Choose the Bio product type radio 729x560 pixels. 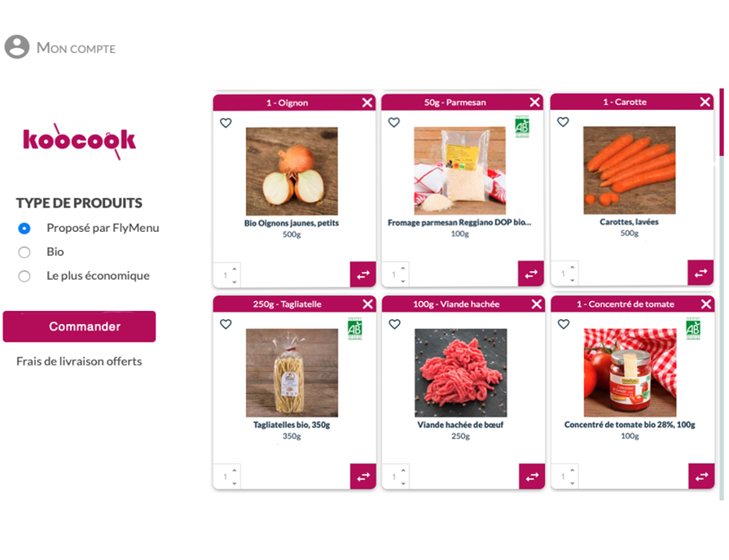[24, 252]
